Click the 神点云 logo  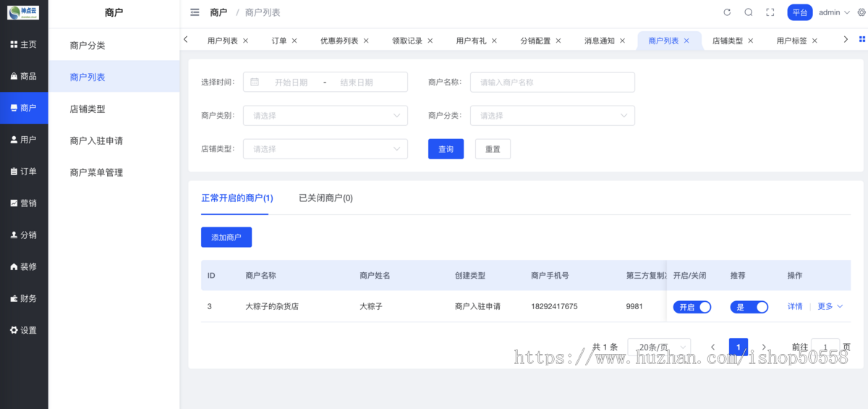[24, 13]
